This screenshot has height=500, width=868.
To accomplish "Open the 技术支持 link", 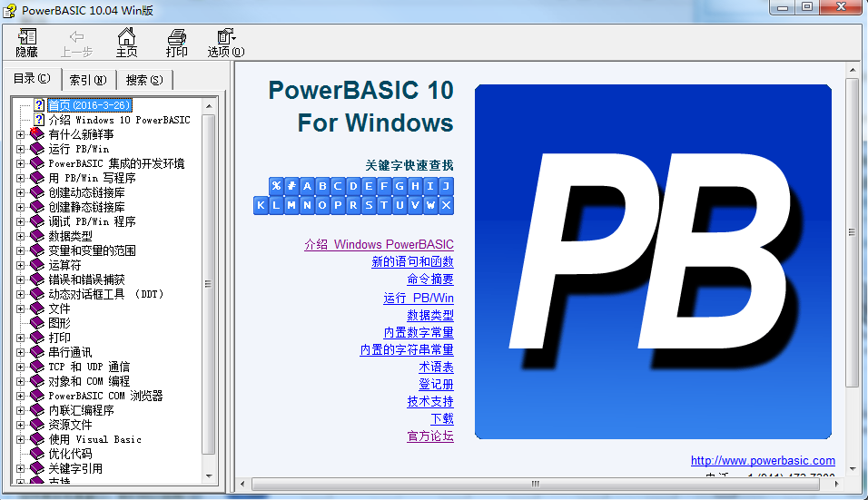I will coord(430,402).
